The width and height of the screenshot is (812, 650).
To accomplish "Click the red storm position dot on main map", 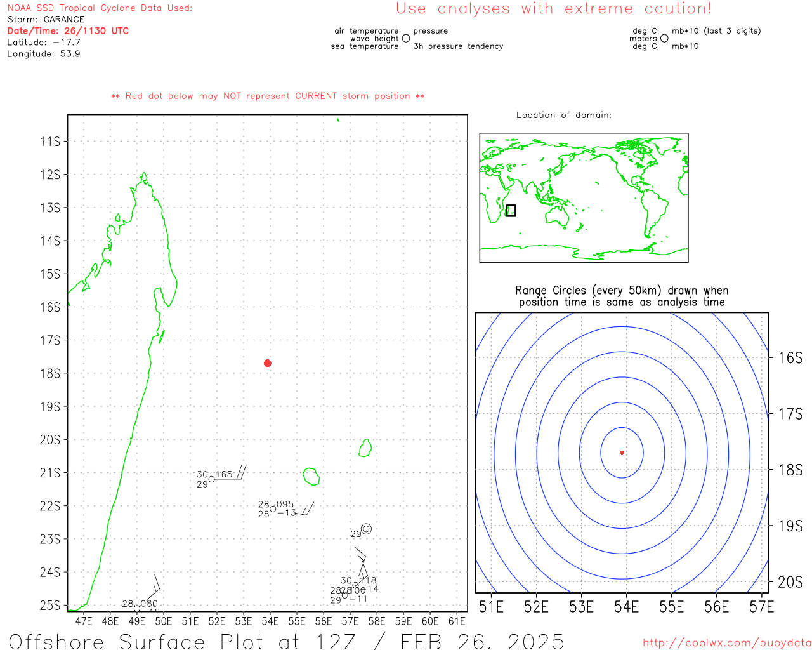I will [x=268, y=363].
